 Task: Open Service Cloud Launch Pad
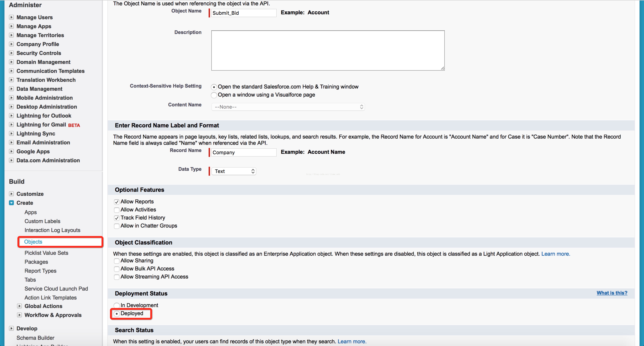(56, 289)
